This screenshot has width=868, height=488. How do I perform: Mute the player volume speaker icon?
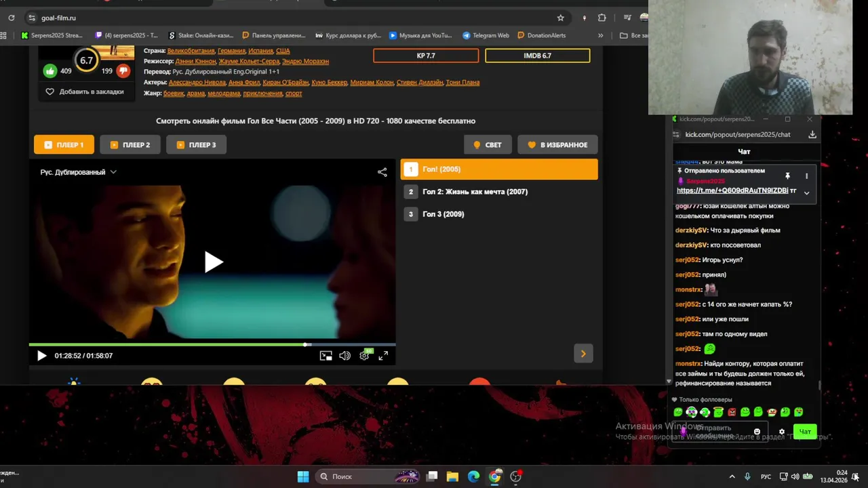pyautogui.click(x=345, y=356)
